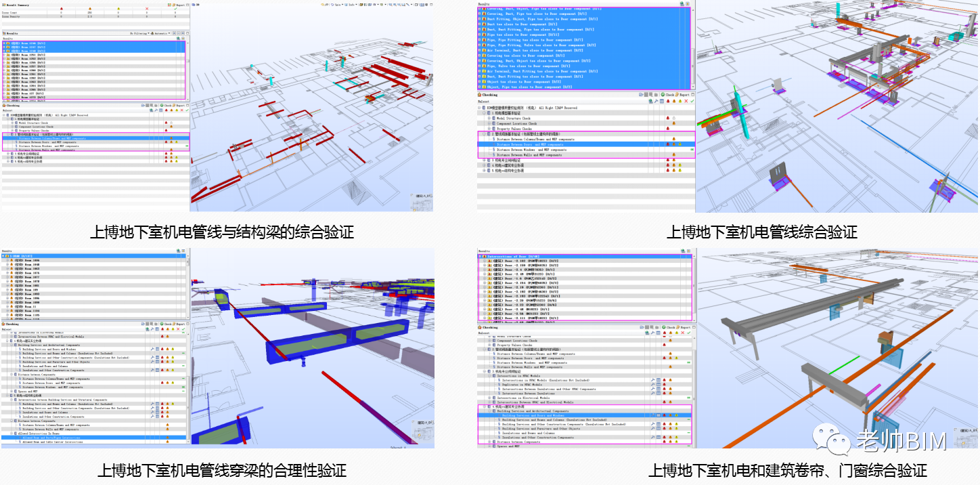Click red X rejected icon in top-left ruleset header
The image size is (980, 485).
[x=181, y=110]
